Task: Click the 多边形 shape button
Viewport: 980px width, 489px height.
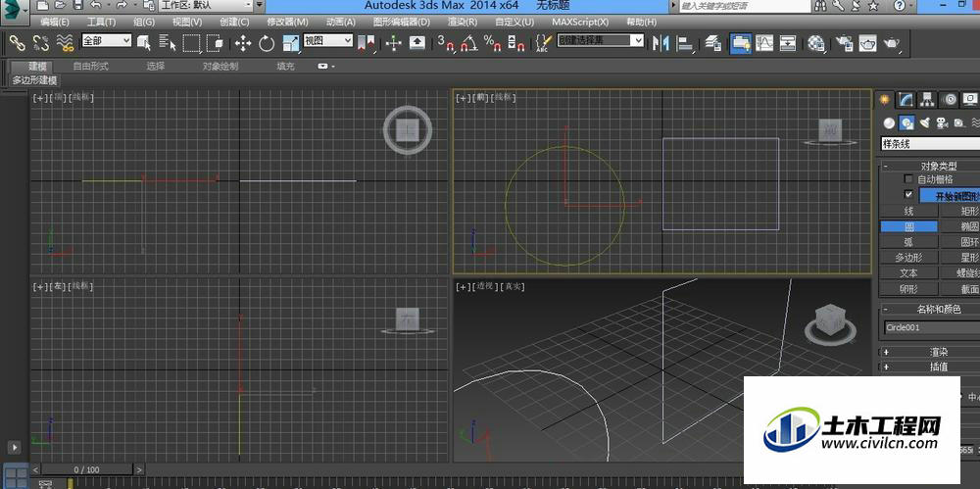Action: coord(908,257)
